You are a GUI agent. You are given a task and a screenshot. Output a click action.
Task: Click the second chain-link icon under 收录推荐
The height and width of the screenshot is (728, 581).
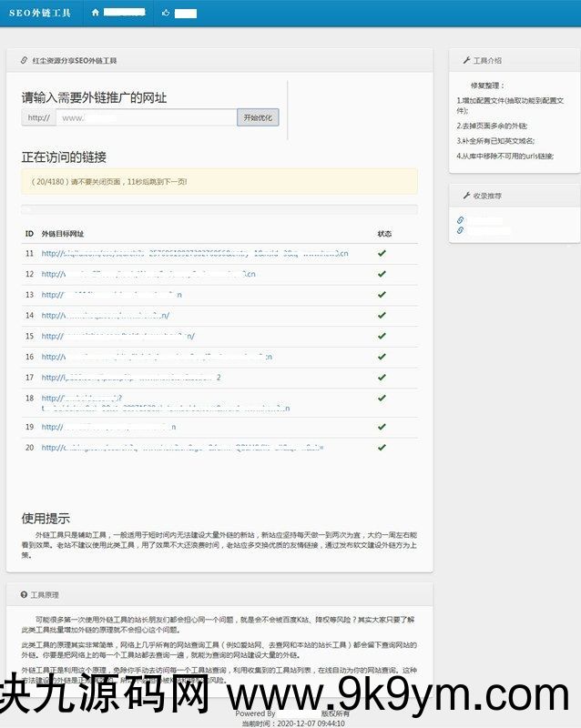(x=460, y=230)
